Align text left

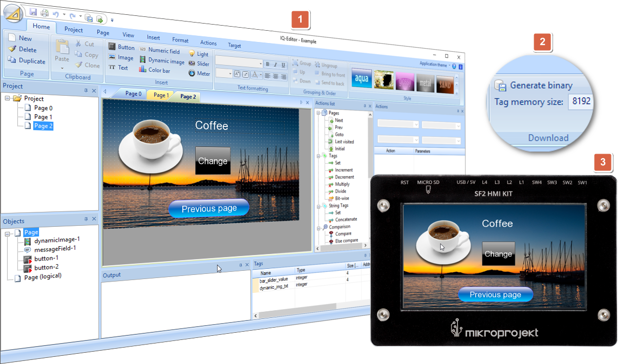tap(267, 75)
